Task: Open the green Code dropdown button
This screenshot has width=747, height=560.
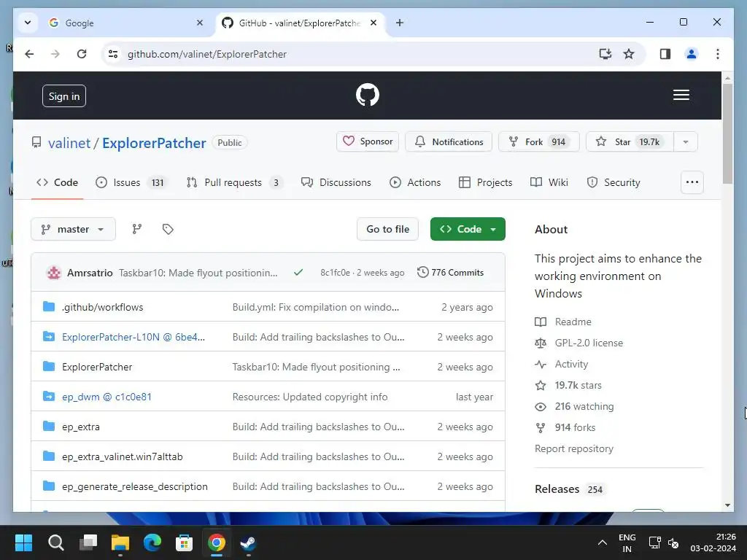Action: pos(468,229)
